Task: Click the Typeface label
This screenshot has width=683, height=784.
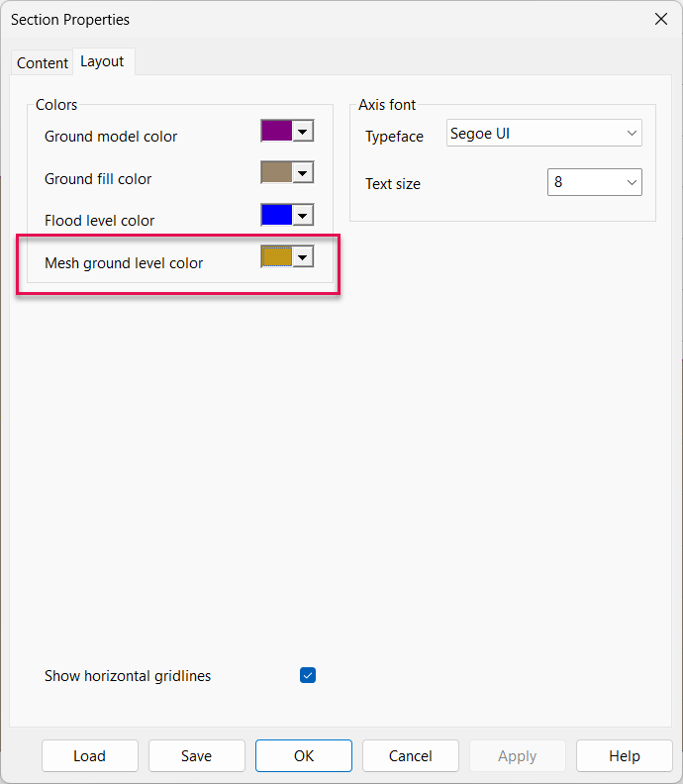Action: 394,137
